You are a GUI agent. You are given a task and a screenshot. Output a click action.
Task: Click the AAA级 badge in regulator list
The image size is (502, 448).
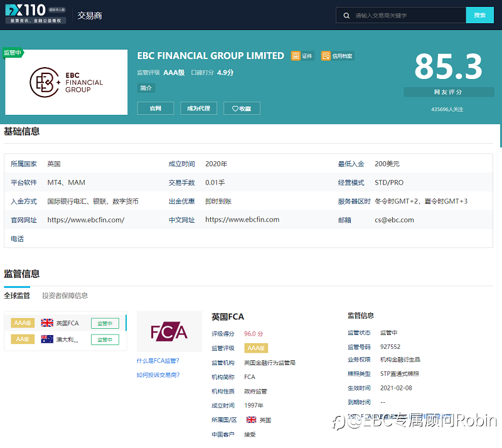pyautogui.click(x=23, y=323)
